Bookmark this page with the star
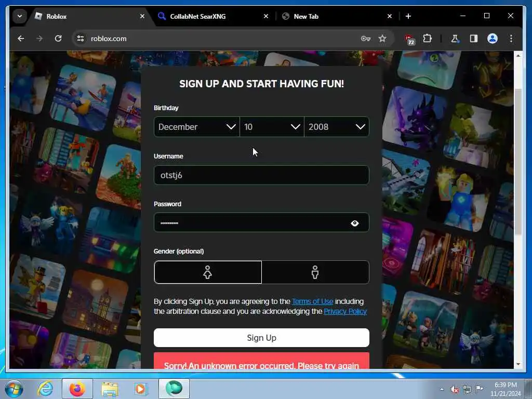Screen dimensions: 532x399 tap(382, 38)
